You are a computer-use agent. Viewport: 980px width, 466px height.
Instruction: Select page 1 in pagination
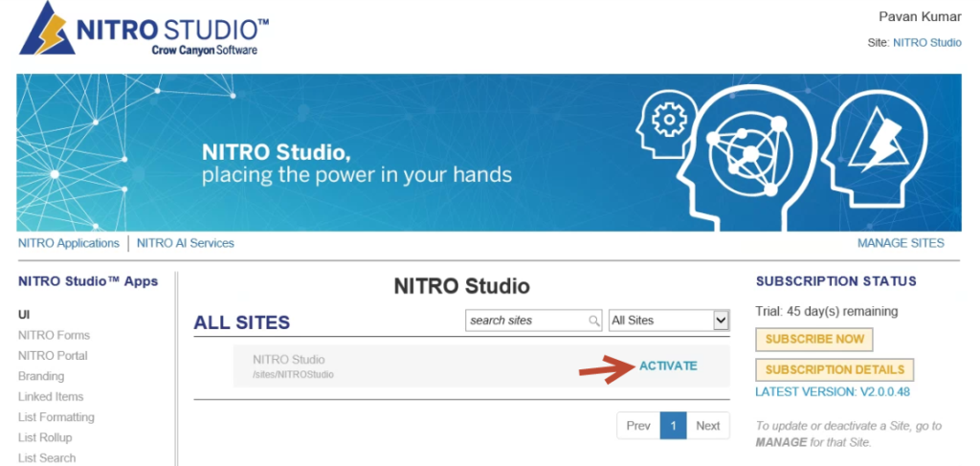click(673, 426)
